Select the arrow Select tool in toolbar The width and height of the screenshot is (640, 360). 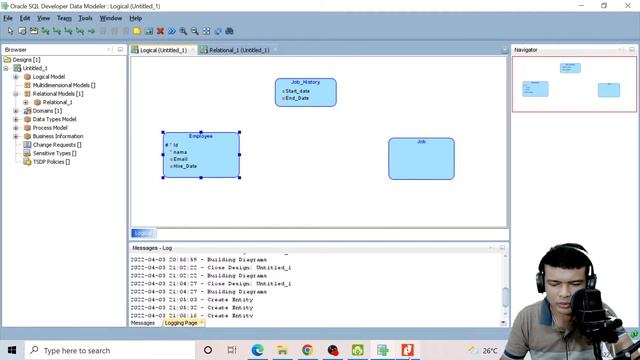click(10, 31)
